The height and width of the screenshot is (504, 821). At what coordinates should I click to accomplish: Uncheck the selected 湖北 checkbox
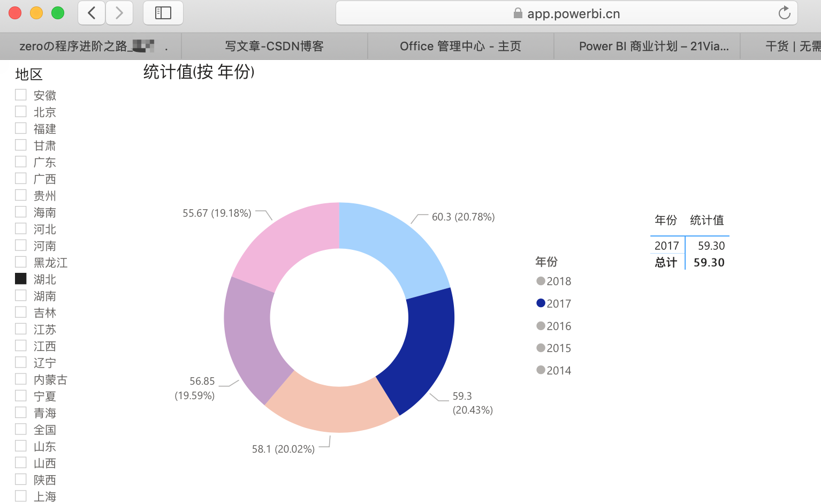[x=21, y=278]
